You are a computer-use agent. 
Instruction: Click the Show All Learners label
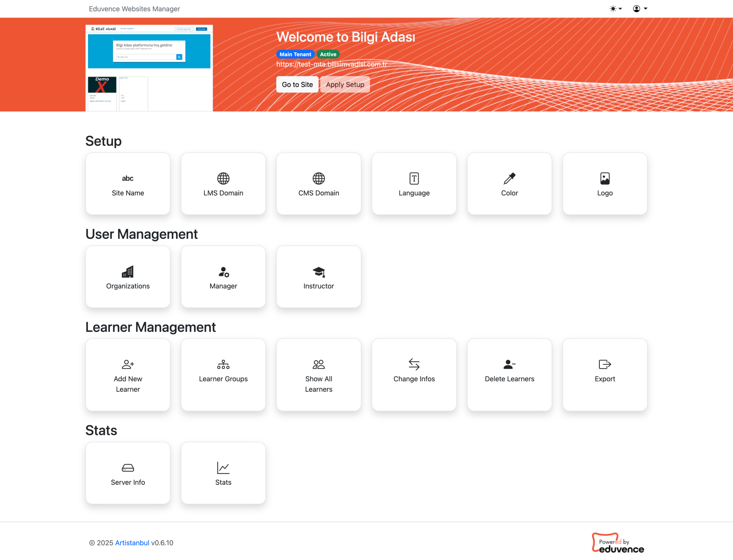318,384
